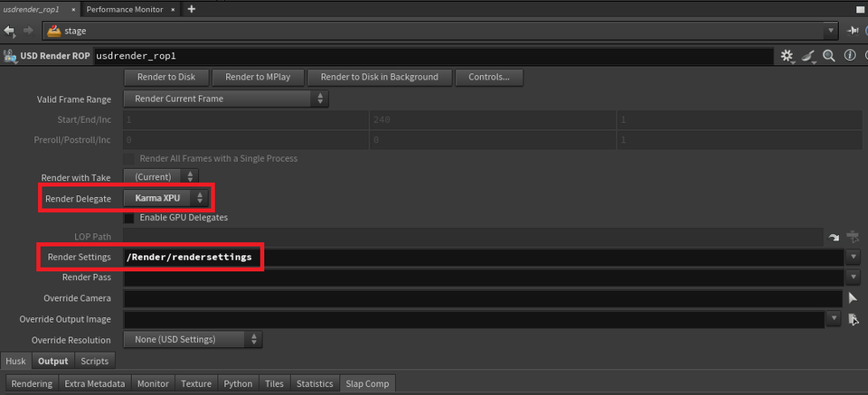Click the gear settings menu icon
The image size is (868, 395).
coord(787,56)
